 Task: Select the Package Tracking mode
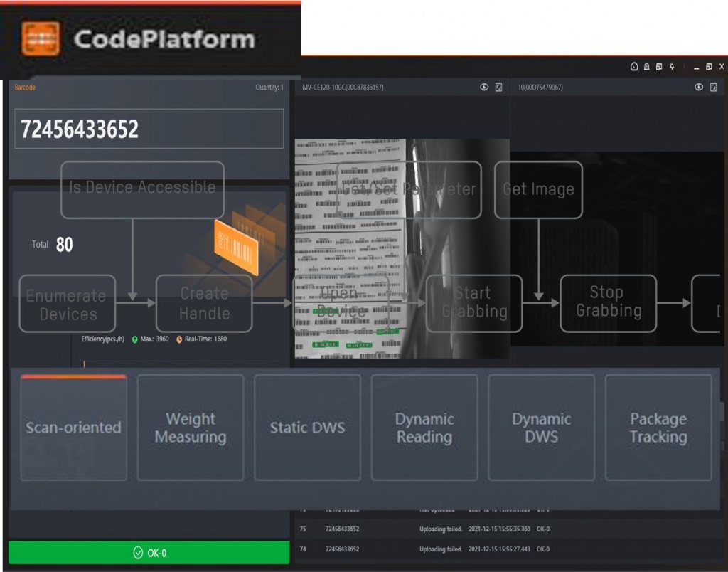click(x=658, y=428)
